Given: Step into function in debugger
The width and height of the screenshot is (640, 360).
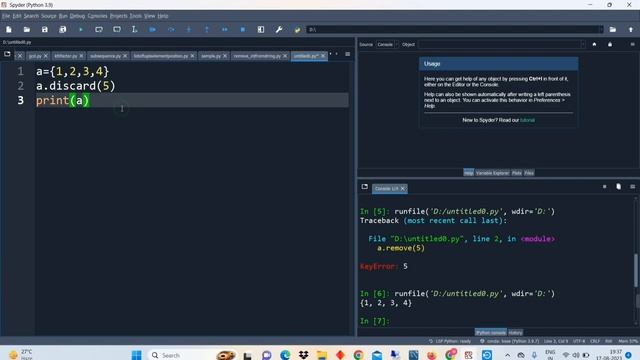Looking at the screenshot, I should click(x=189, y=29).
